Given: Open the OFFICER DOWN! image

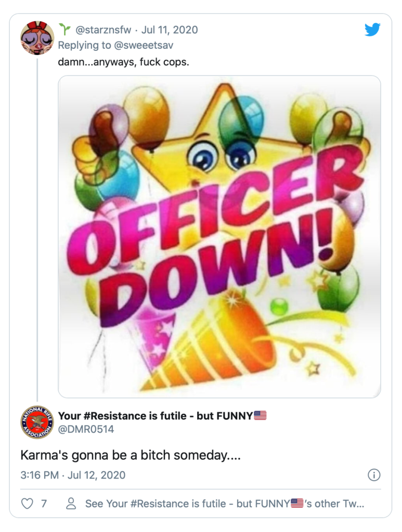Looking at the screenshot, I should (219, 236).
